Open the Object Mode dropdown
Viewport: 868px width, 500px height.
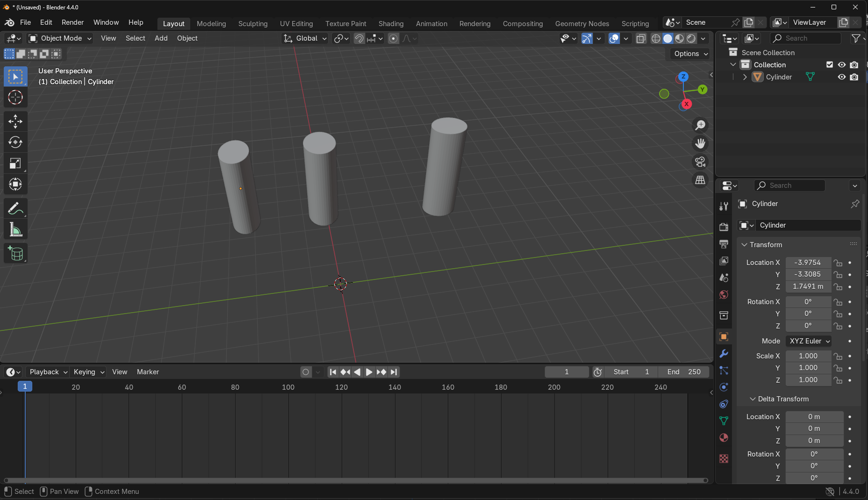[60, 38]
